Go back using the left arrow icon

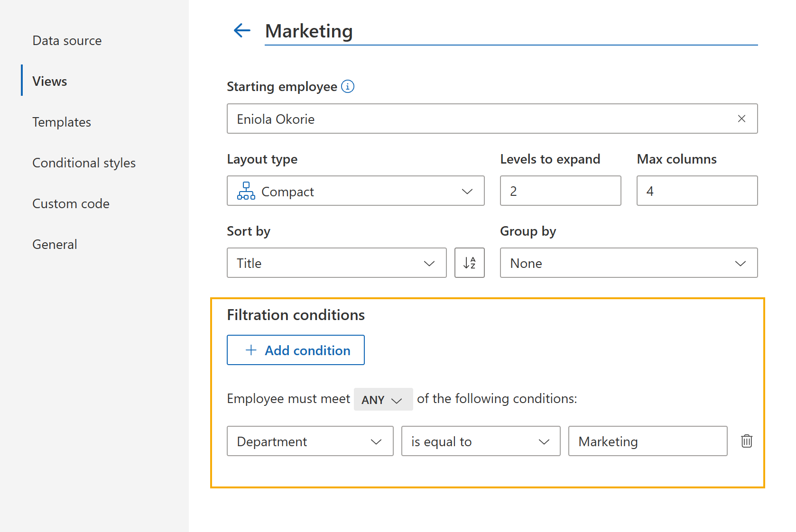(x=242, y=31)
